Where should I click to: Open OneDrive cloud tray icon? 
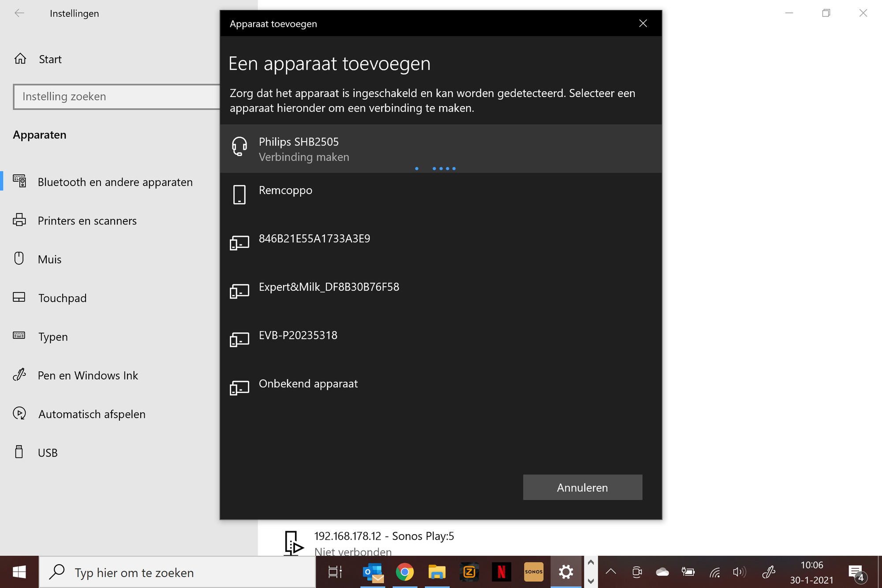[662, 572]
